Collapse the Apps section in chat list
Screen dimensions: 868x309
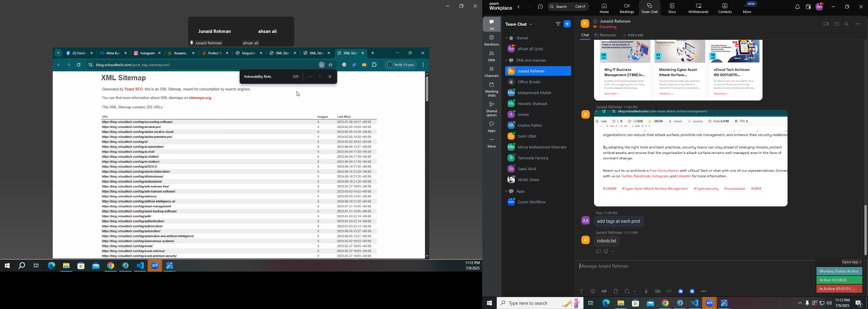[506, 192]
